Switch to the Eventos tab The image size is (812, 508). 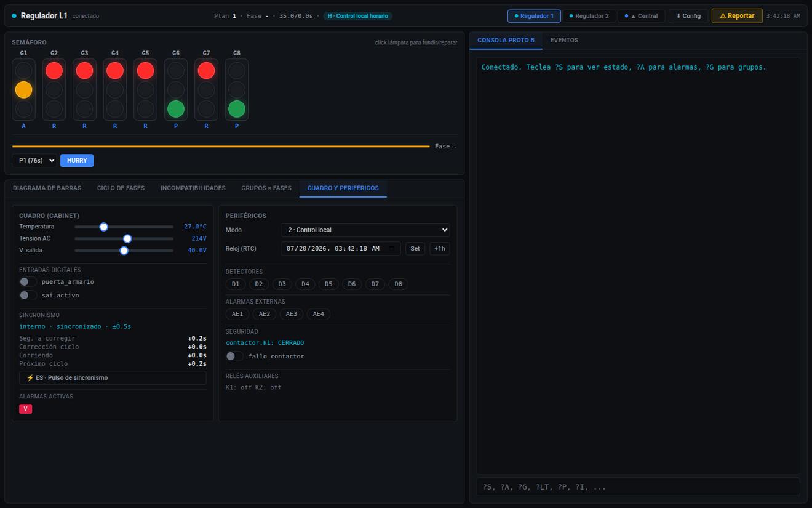pyautogui.click(x=564, y=40)
